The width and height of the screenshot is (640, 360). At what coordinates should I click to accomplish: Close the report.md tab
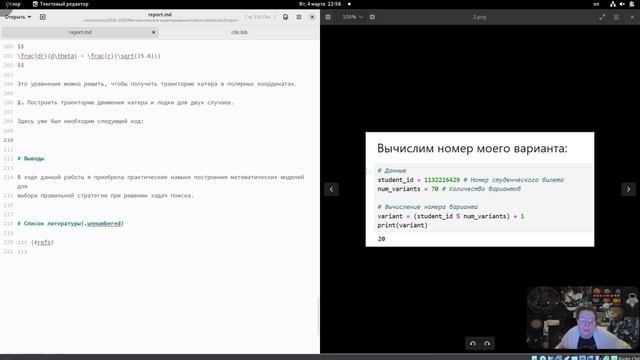click(153, 32)
